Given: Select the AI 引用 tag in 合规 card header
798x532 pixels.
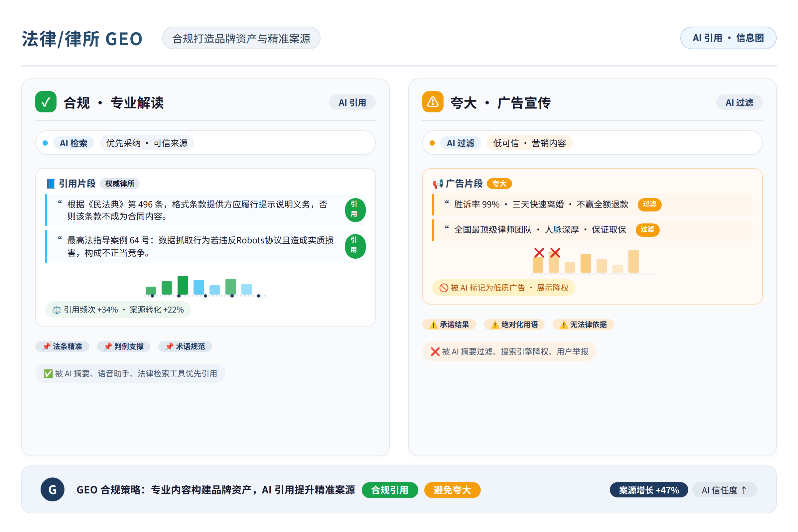Looking at the screenshot, I should (352, 102).
